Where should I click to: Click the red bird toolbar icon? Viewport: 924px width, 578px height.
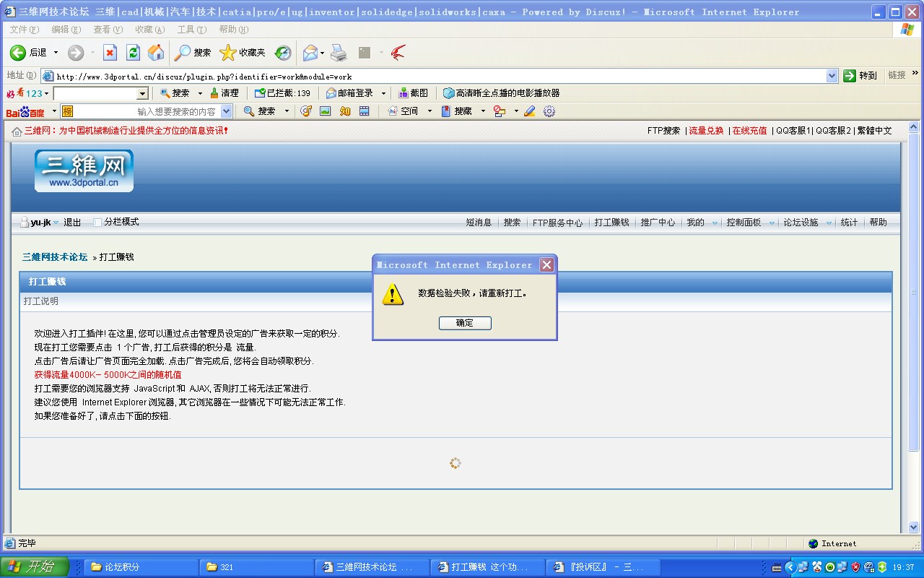pos(398,53)
